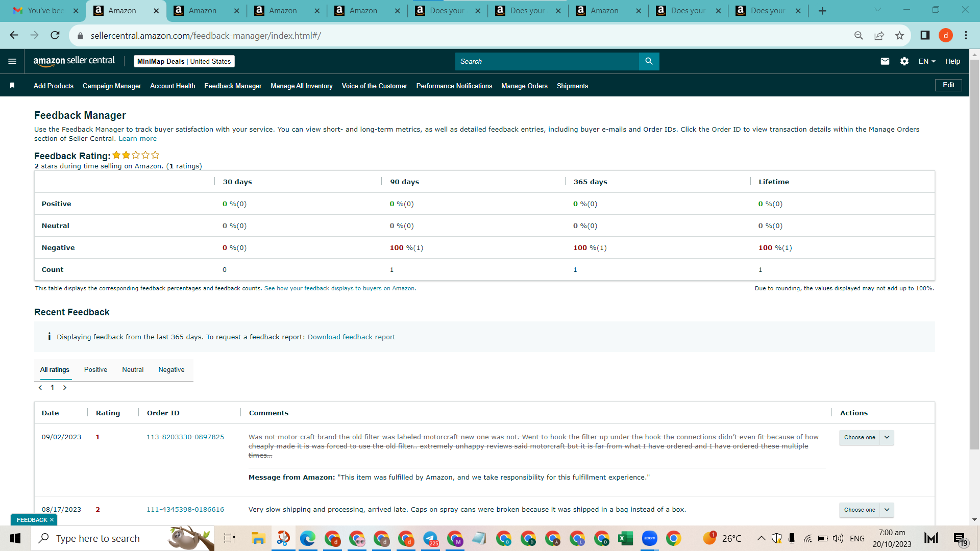Screen dimensions: 980x551
Task: Open Account Health menu item
Action: pos(173,86)
